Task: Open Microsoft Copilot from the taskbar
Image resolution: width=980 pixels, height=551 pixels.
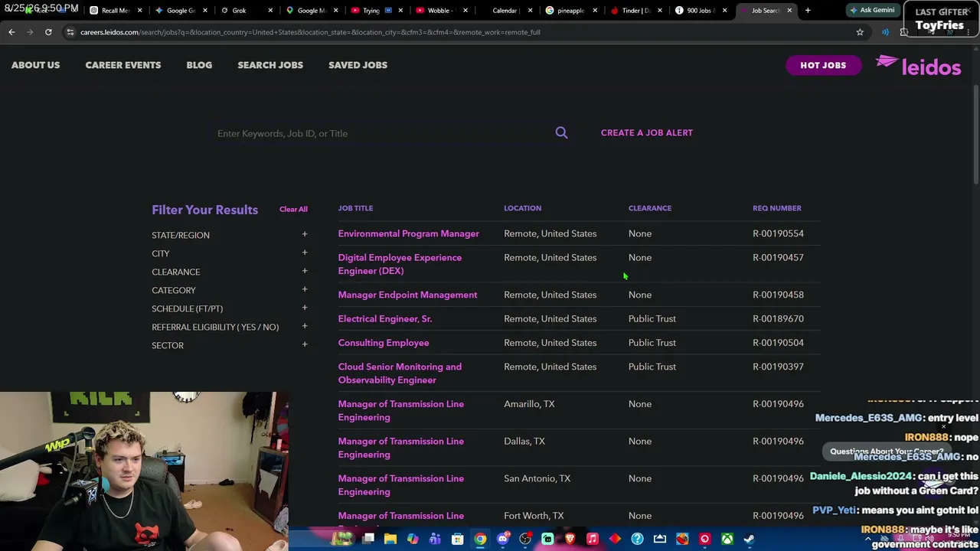Action: pos(413,540)
